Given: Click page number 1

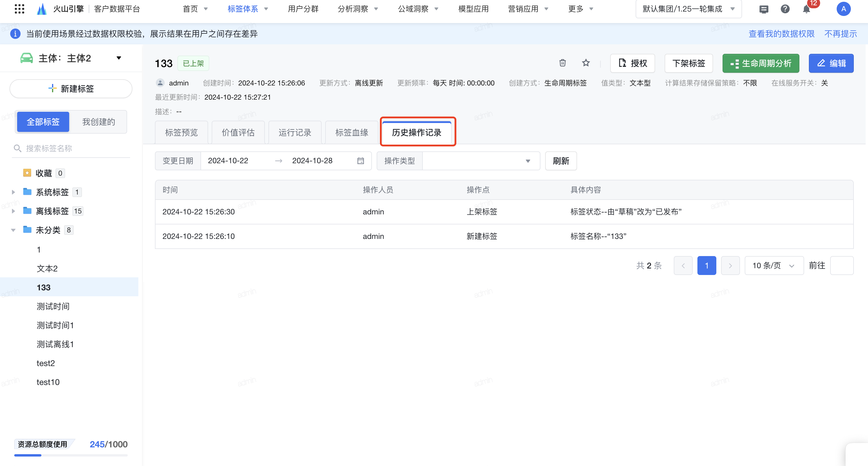Looking at the screenshot, I should [x=707, y=266].
